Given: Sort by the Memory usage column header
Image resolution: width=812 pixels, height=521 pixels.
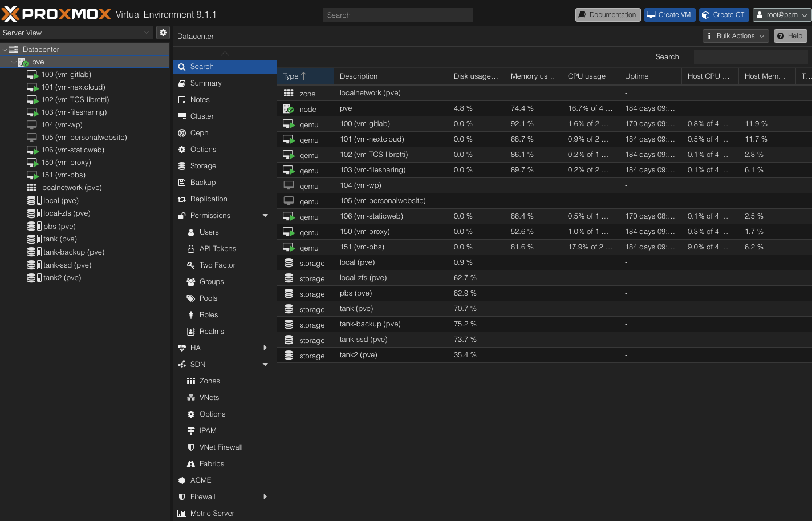Looking at the screenshot, I should (533, 76).
